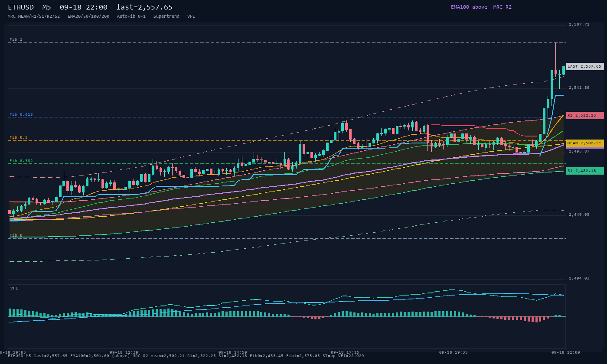607x364 pixels.
Task: Click the blue Fib 0.618 level label
Action: click(21, 114)
